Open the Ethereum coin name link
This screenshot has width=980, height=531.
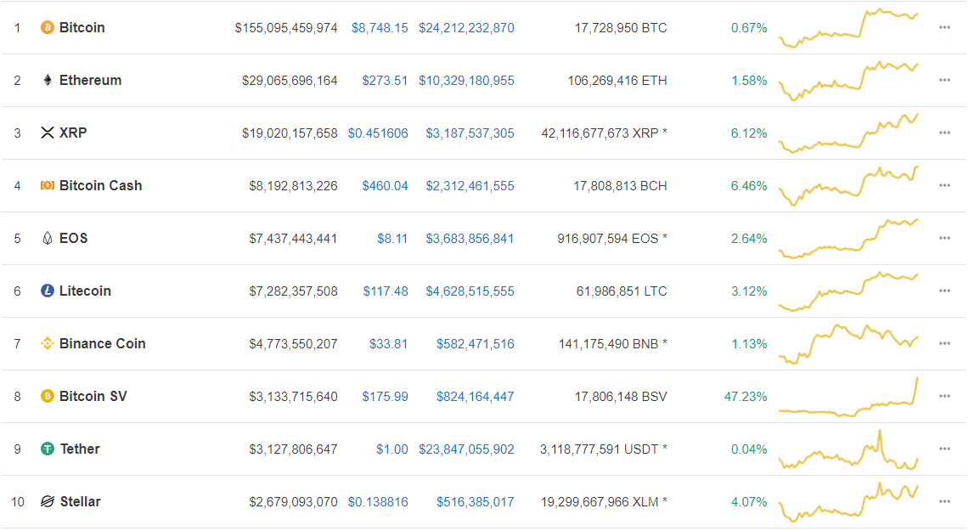(x=91, y=80)
